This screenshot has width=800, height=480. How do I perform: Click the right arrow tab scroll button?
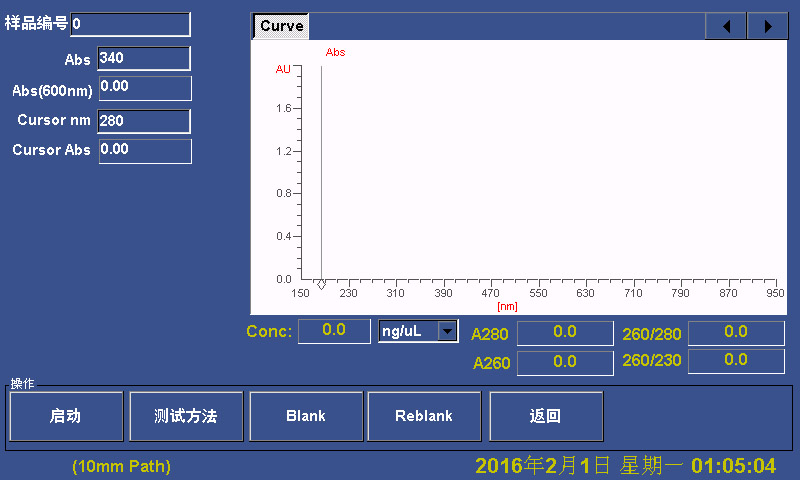click(x=768, y=26)
